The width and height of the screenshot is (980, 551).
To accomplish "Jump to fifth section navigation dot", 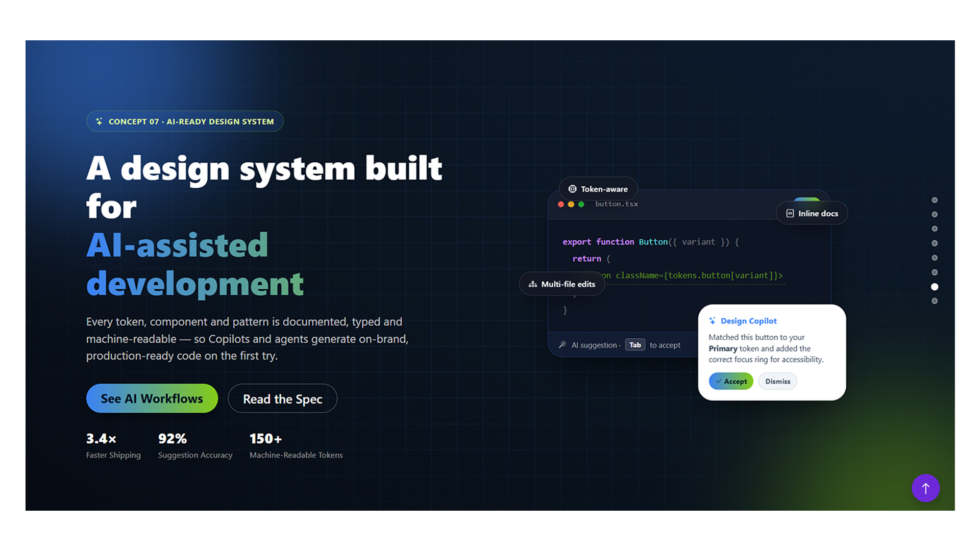I will 935,258.
